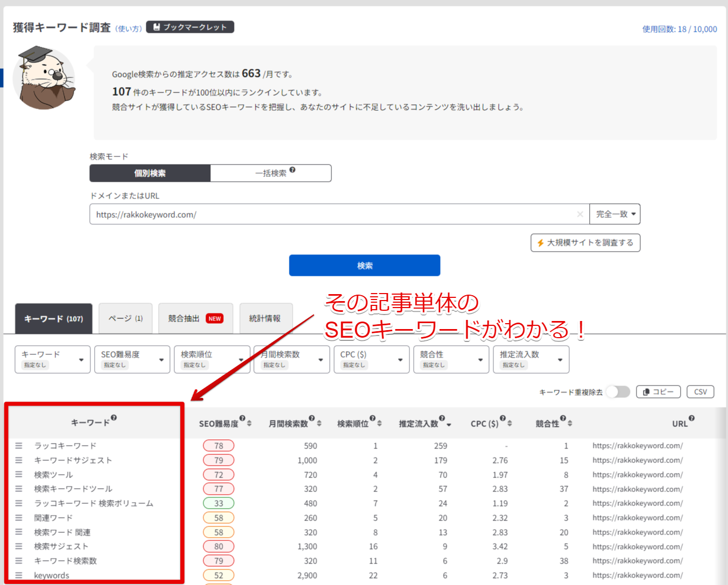Open the 完全一致 match type dropdown

615,213
